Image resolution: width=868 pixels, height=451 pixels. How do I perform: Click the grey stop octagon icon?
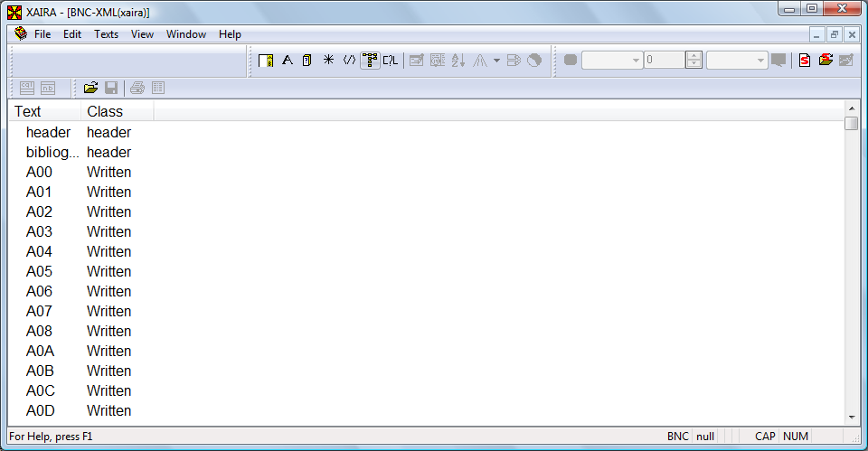click(571, 60)
